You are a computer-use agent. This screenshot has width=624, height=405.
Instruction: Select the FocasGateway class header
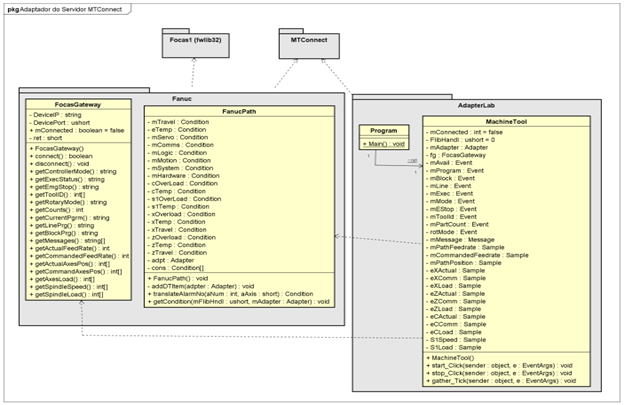click(76, 103)
